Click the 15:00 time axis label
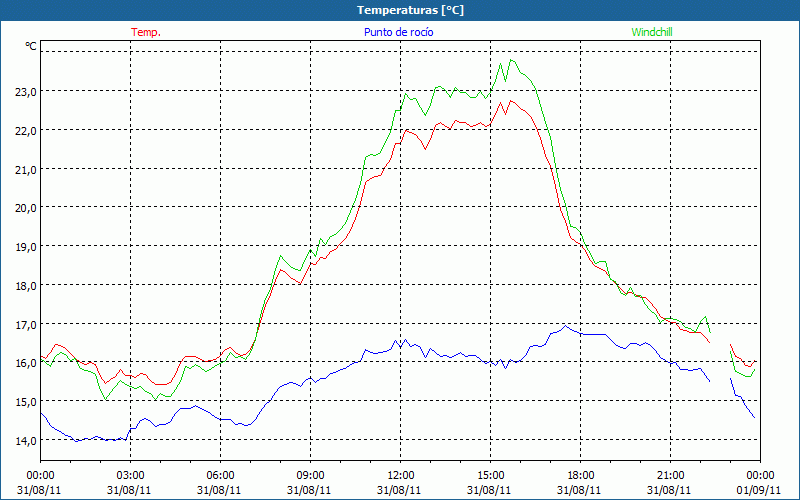The height and width of the screenshot is (500, 800). click(490, 476)
